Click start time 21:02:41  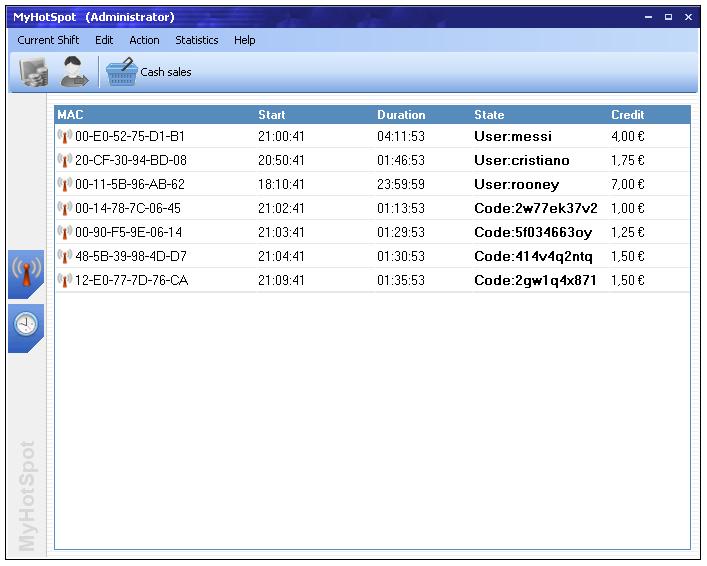pyautogui.click(x=281, y=208)
